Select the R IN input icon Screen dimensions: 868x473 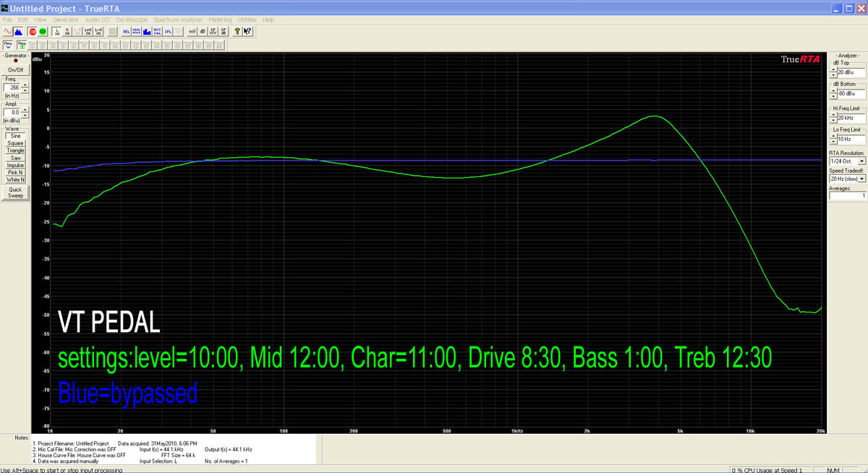[x=67, y=31]
